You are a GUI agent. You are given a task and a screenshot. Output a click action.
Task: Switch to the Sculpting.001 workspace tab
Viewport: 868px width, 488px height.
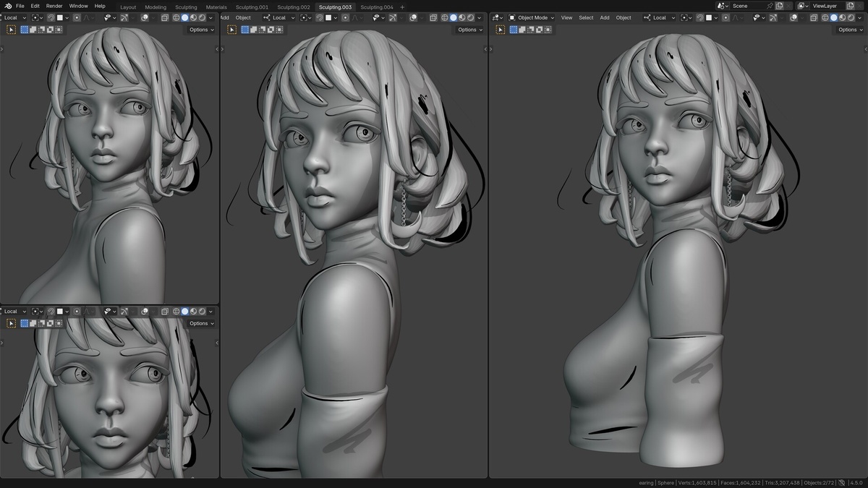(252, 7)
